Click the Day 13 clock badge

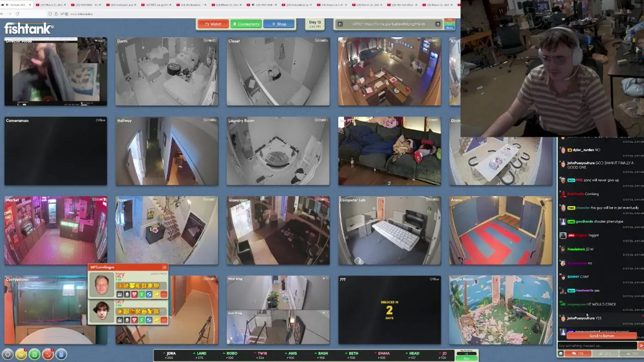pyautogui.click(x=315, y=24)
